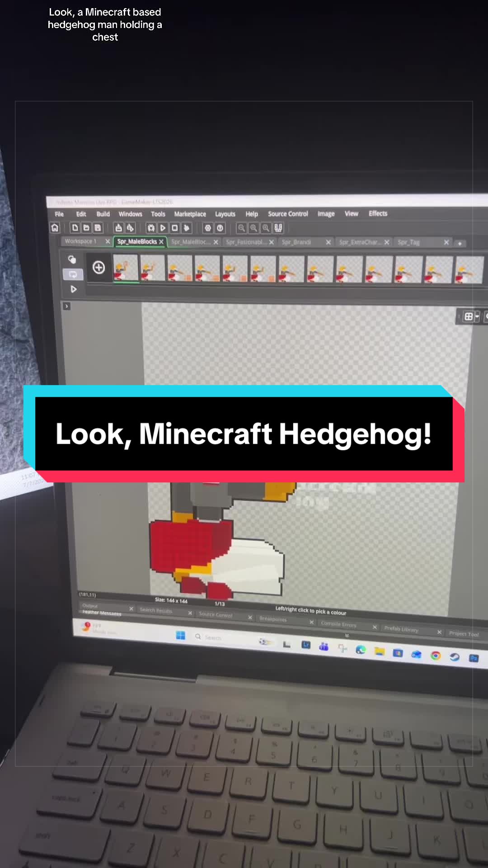Open the Target Manager toolbar icon
488x868 pixels.
click(x=130, y=228)
